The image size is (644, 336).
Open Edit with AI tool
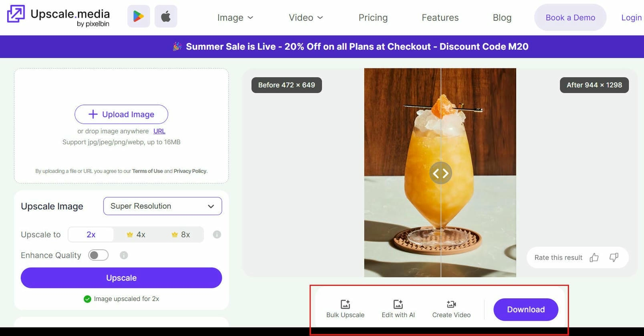click(398, 309)
